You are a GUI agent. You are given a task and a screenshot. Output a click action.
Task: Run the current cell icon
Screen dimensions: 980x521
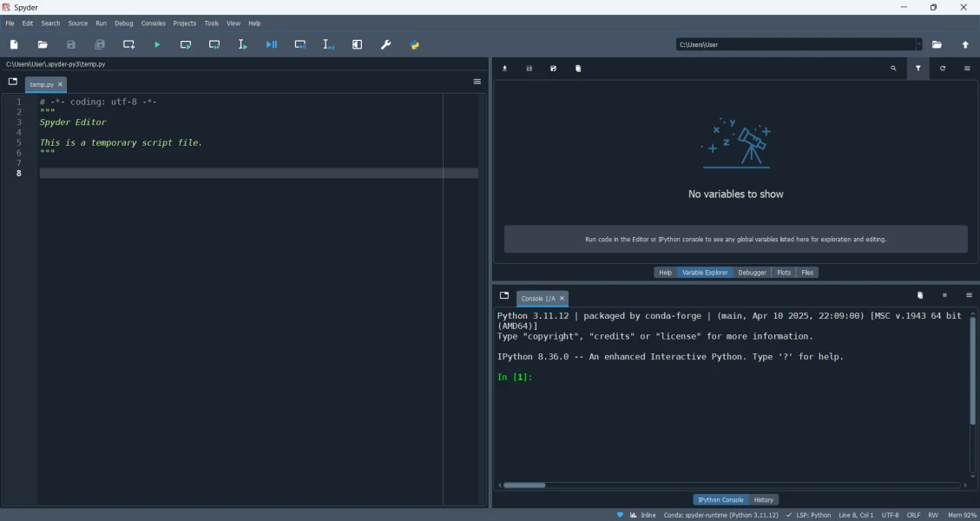pyautogui.click(x=186, y=44)
